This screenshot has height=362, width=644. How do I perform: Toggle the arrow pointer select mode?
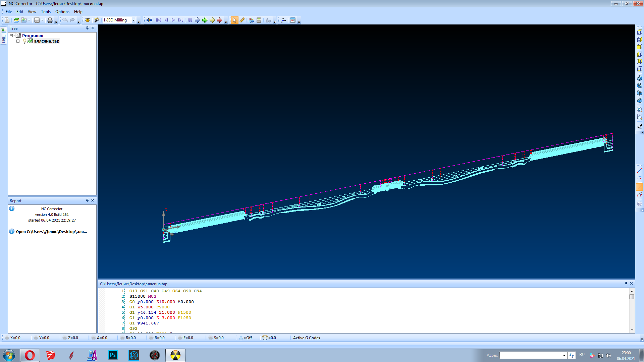(234, 20)
